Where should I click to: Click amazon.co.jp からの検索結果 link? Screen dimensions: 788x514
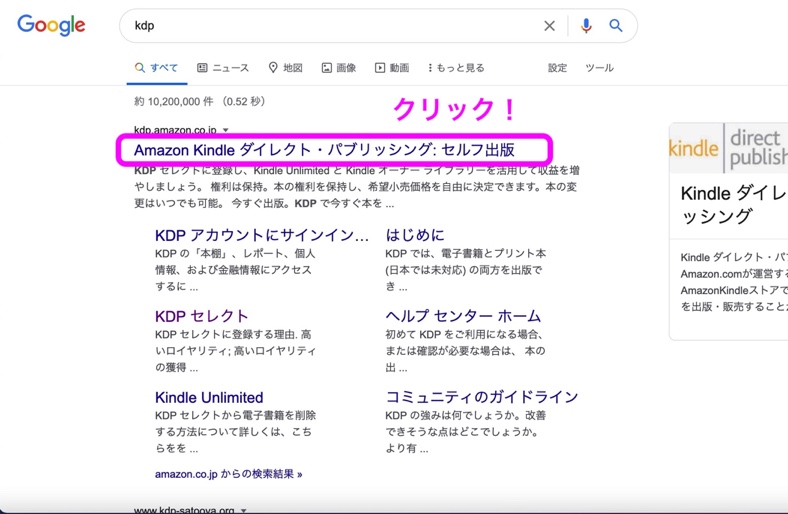coord(228,474)
